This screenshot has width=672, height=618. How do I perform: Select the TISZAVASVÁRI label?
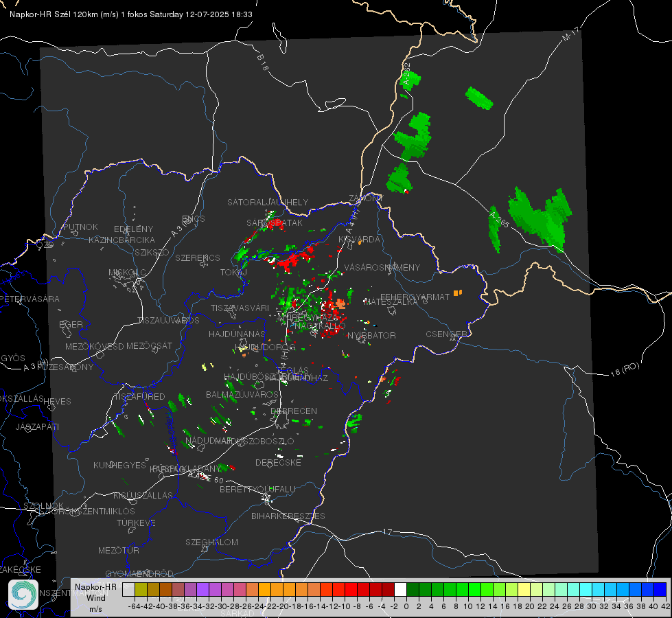click(x=240, y=308)
